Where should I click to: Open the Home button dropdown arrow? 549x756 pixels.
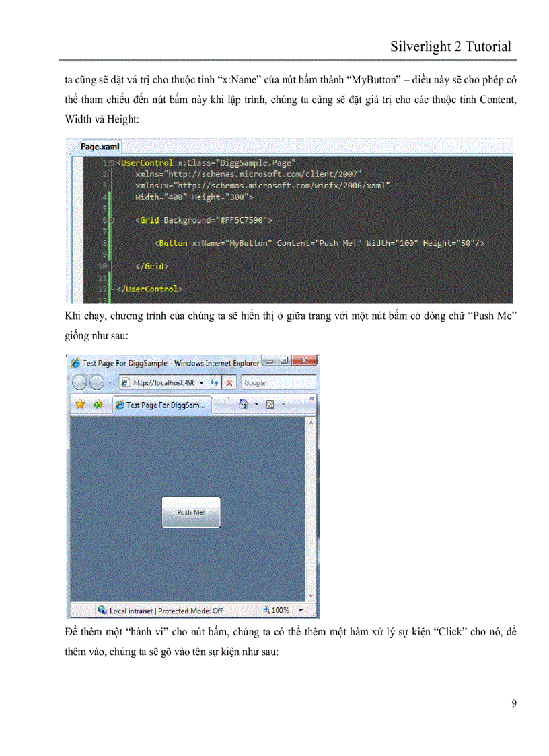[256, 403]
